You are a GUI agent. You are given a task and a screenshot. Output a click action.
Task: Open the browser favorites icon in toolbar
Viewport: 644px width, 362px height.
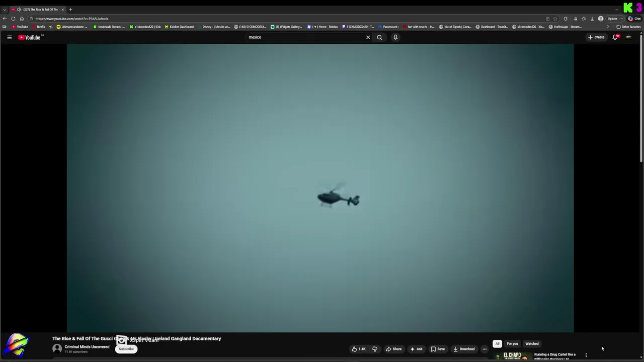pos(584,19)
